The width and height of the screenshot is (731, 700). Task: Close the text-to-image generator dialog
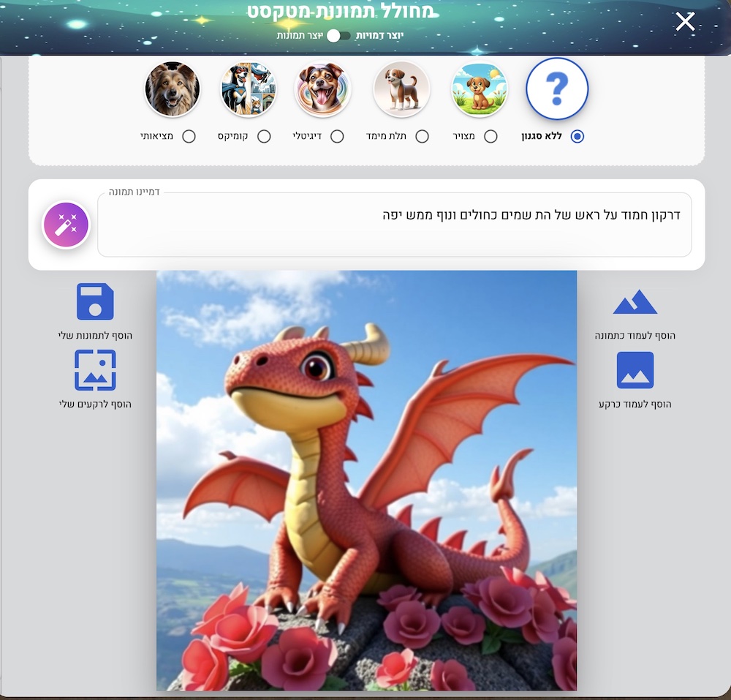[x=685, y=22]
